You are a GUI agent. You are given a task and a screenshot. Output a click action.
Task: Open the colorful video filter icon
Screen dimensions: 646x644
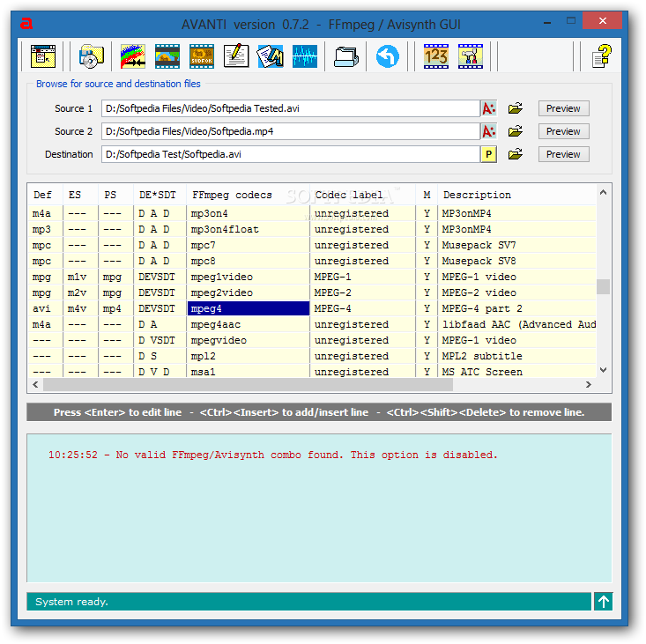(133, 56)
